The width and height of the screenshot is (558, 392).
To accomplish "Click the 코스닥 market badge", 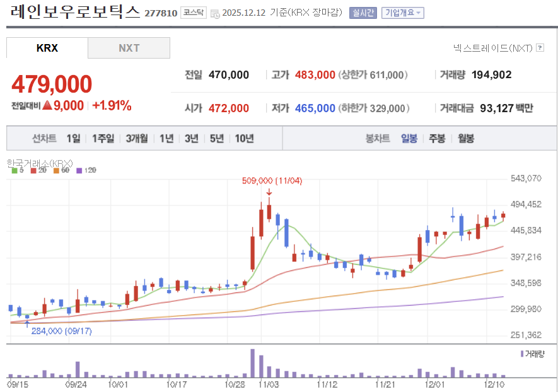I will click(192, 12).
